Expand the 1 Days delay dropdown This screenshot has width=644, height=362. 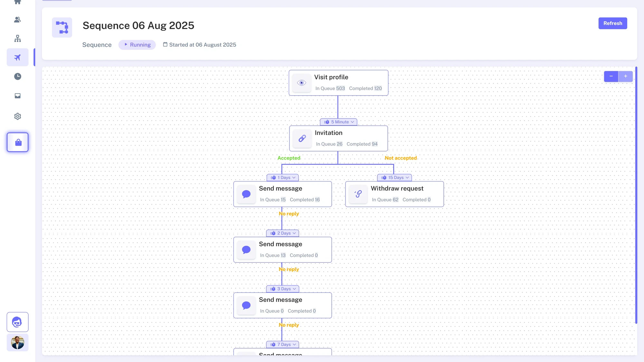(x=283, y=178)
